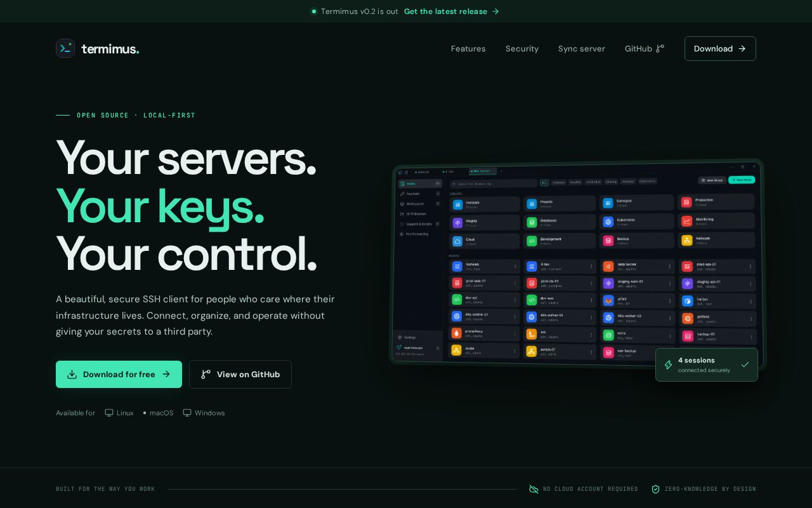812x508 pixels.
Task: Click the app screenshot window titlebar tab
Action: click(x=483, y=171)
